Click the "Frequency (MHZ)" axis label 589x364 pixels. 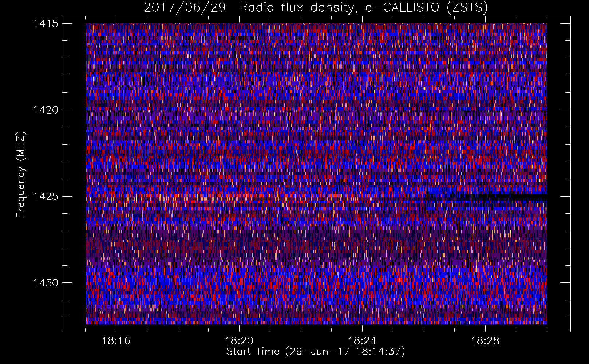[x=21, y=175]
